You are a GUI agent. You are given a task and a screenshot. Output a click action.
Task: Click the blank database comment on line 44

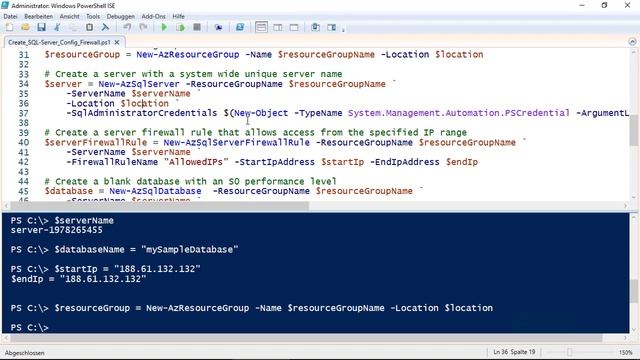tap(191, 181)
